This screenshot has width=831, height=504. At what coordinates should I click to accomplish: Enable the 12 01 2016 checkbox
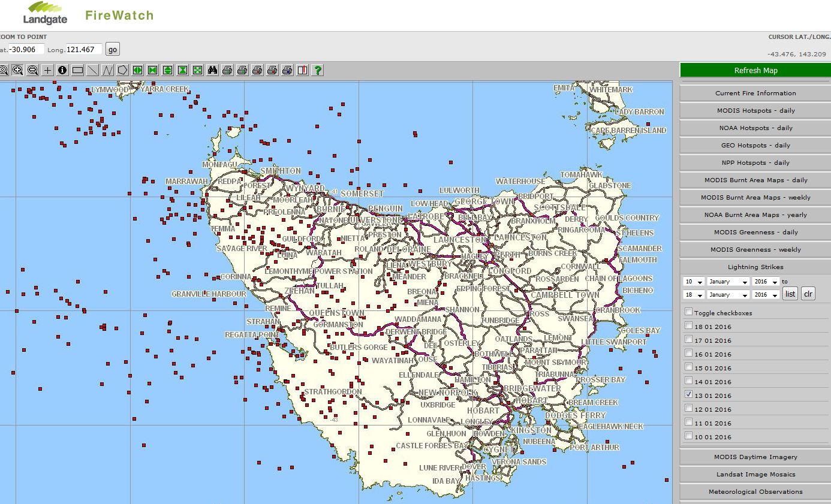click(x=688, y=408)
